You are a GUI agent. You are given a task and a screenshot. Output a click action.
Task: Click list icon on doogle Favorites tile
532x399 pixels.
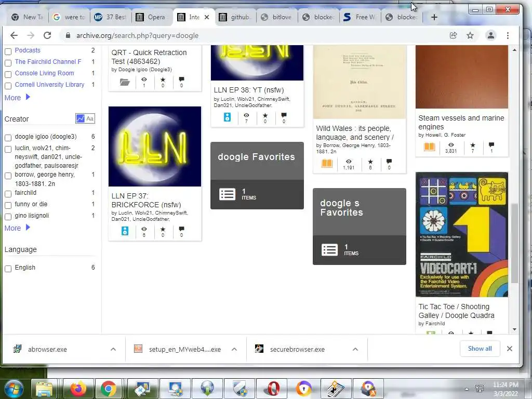pyautogui.click(x=228, y=194)
